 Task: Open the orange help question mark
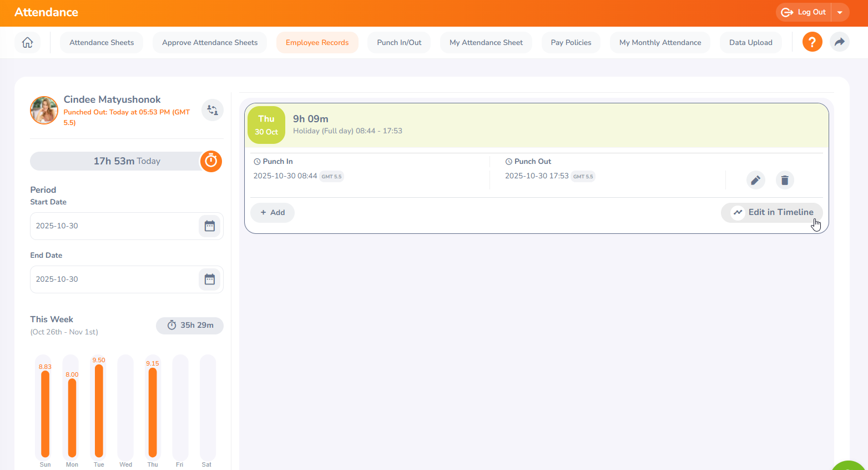812,42
